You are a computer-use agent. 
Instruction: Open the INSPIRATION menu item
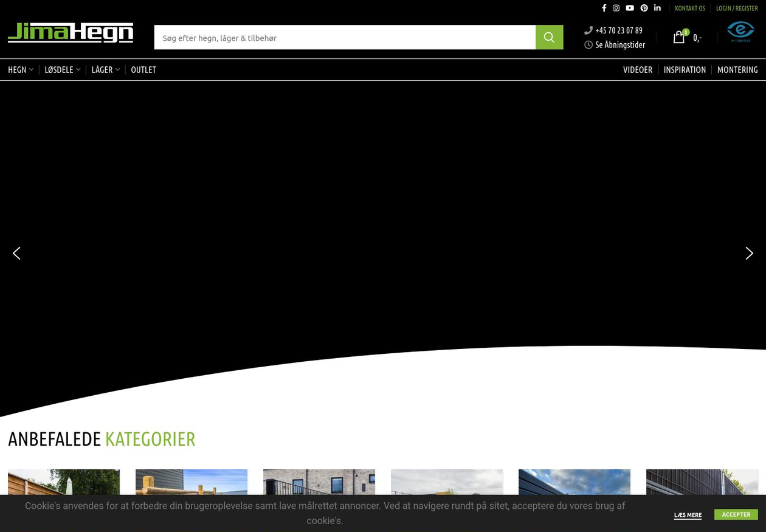[685, 70]
